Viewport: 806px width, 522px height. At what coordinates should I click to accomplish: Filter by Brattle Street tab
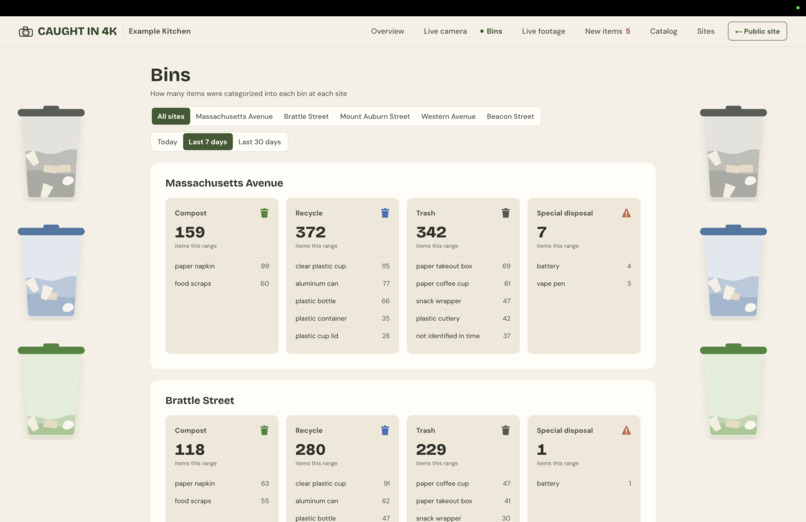pyautogui.click(x=306, y=116)
